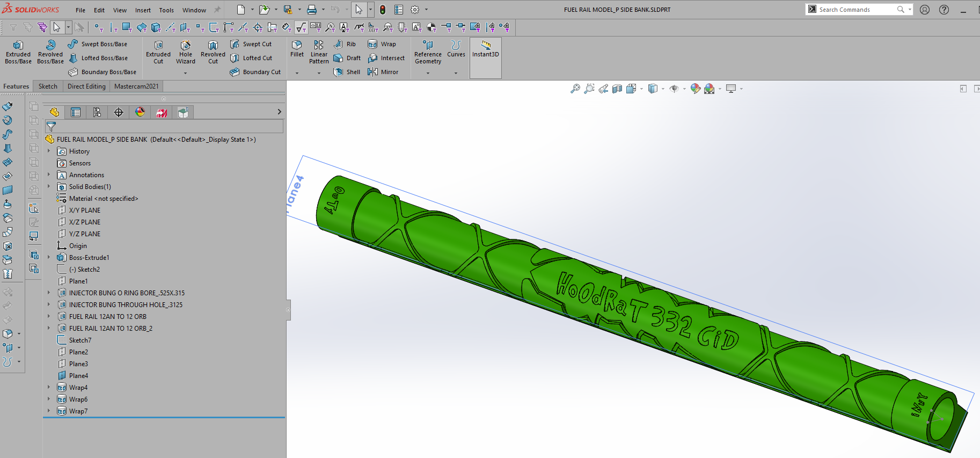Image resolution: width=980 pixels, height=458 pixels.
Task: Expand the Wrap4 feature node
Action: click(49, 388)
